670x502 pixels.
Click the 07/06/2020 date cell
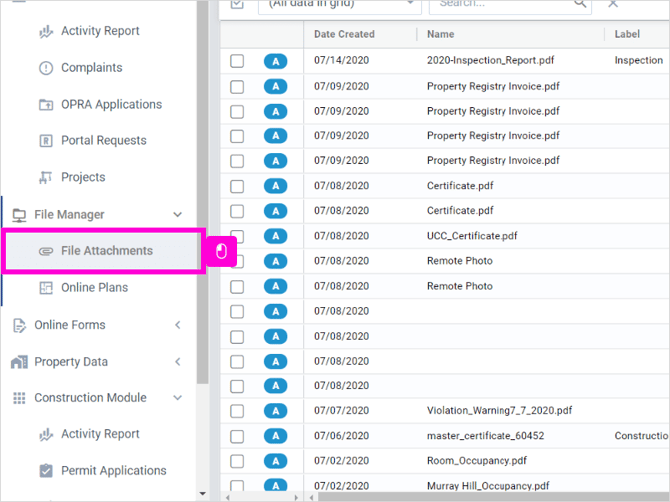[x=341, y=436]
